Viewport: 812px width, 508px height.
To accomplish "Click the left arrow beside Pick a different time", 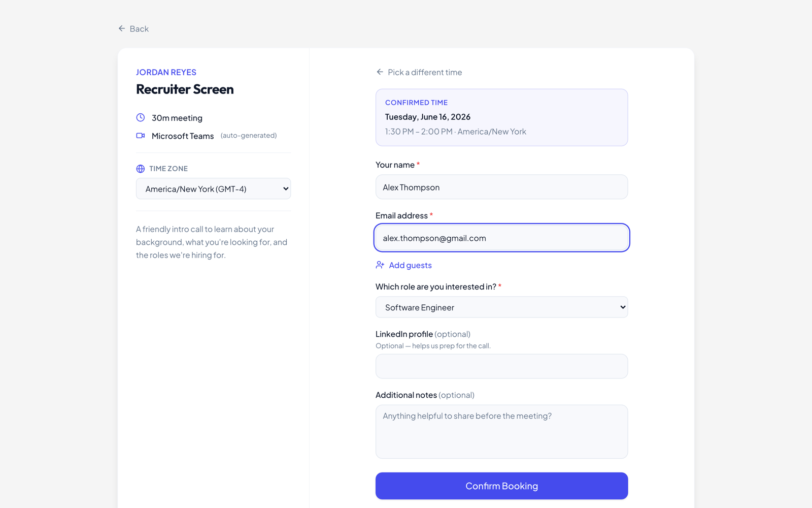I will 380,72.
